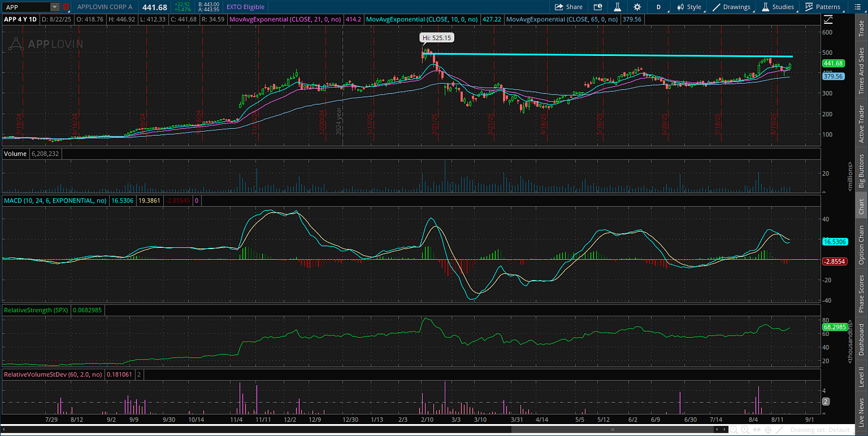Click the last price 441.68 in header
868x436 pixels.
point(154,7)
